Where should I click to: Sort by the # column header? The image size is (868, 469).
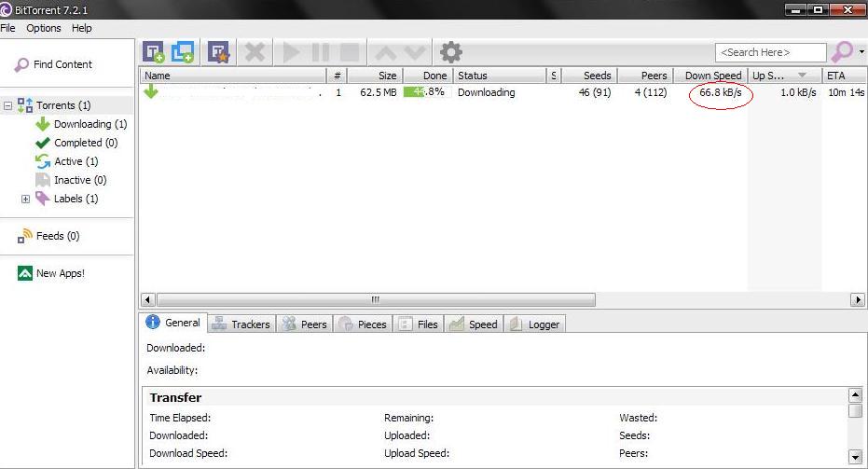tap(338, 76)
